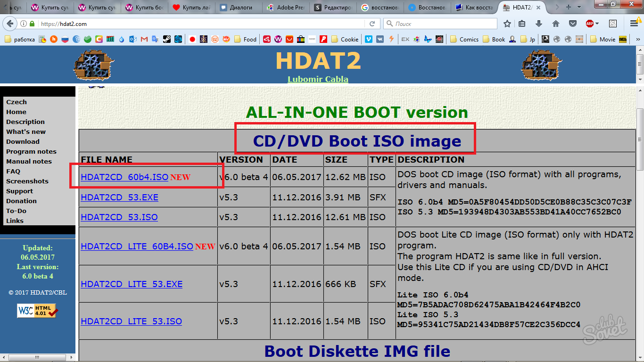Open the AliExpress red bag bookmark icon

(289, 40)
